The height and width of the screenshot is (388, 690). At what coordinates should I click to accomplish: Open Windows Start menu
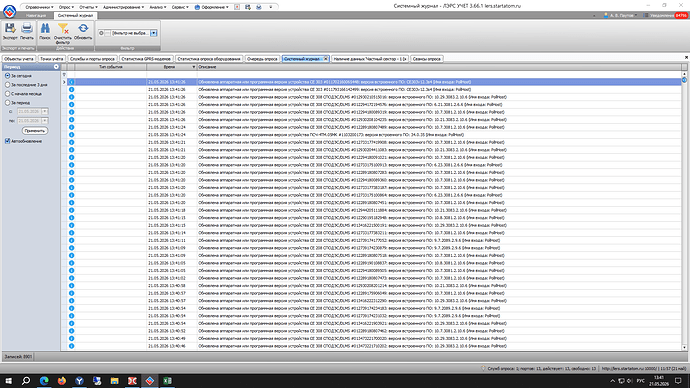(x=8, y=381)
